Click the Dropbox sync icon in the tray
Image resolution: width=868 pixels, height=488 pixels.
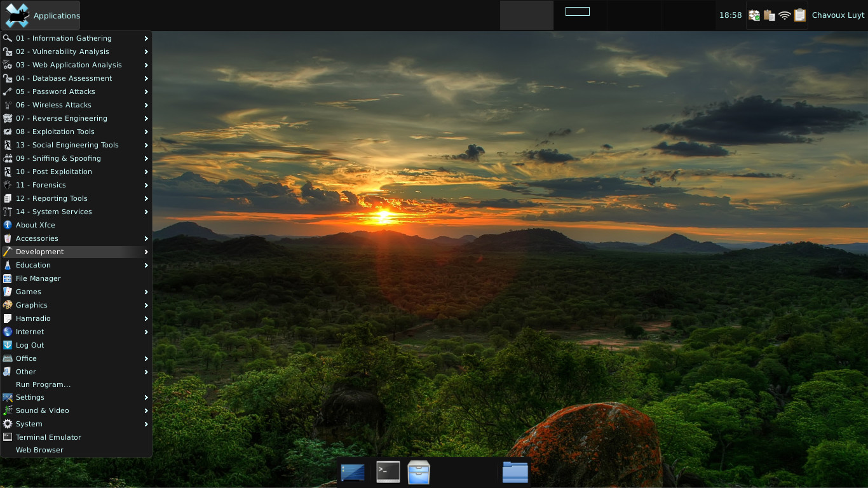pos(754,15)
